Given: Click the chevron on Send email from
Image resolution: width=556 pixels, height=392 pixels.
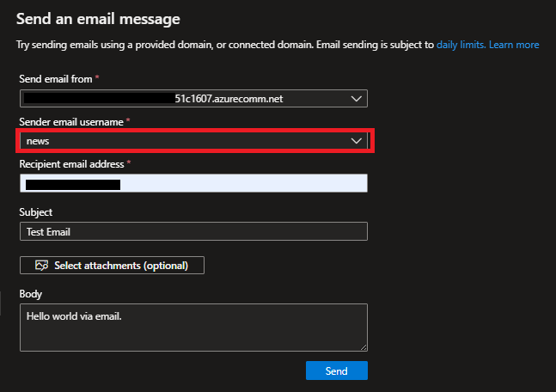Looking at the screenshot, I should click(357, 100).
